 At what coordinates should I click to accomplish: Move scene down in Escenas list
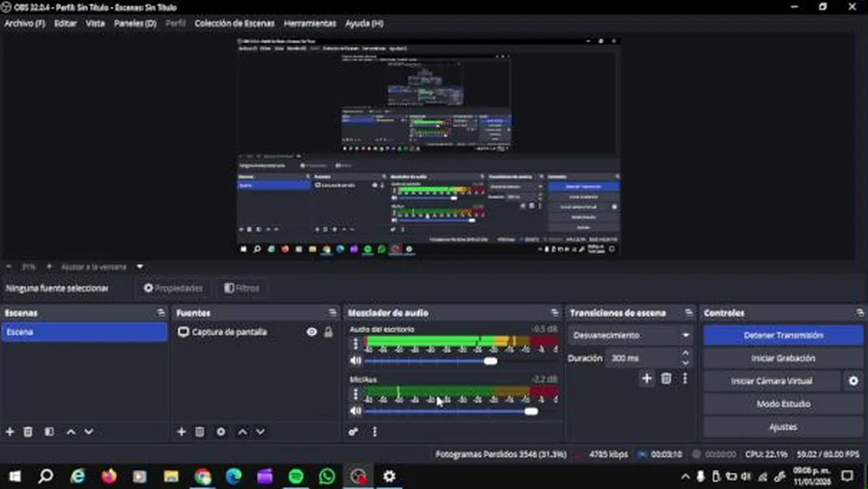tap(88, 431)
